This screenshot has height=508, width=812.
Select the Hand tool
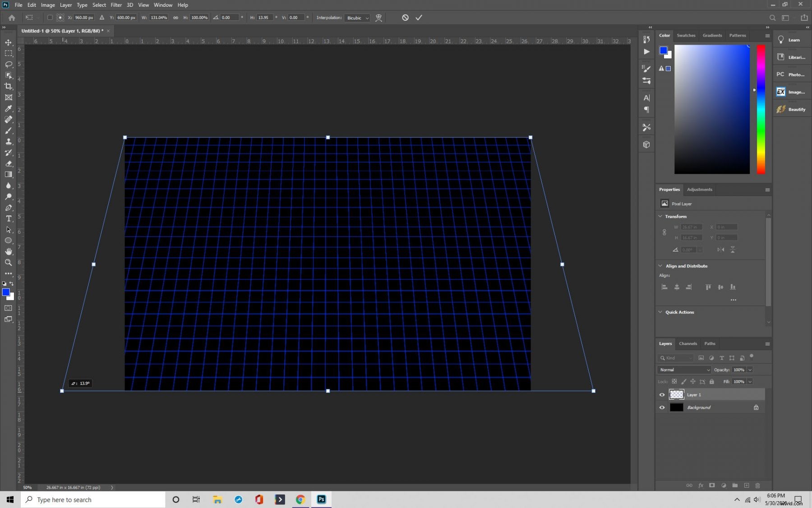8,252
